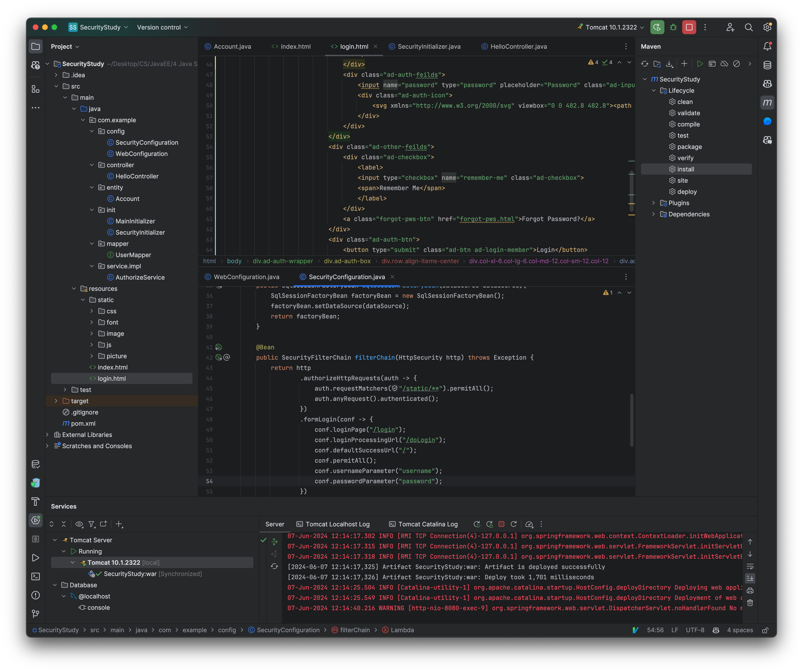Screen dimensions: 803x672
Task: Rerun the Tomcat server from Services toolbar
Action: [477, 524]
